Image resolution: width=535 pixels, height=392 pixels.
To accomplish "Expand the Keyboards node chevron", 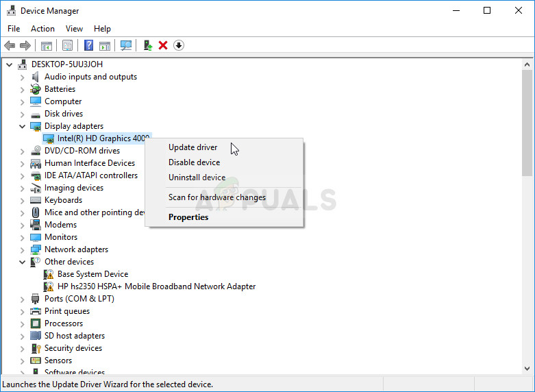I will [22, 200].
